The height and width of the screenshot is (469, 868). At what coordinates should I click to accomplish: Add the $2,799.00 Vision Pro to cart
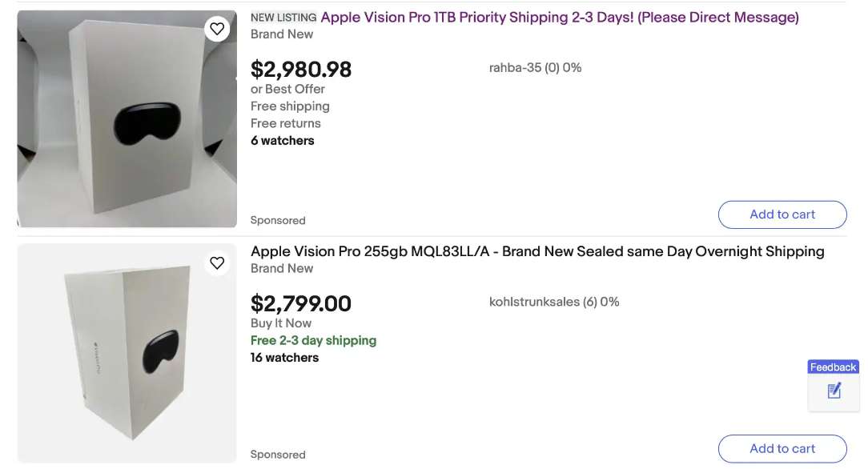coord(782,448)
